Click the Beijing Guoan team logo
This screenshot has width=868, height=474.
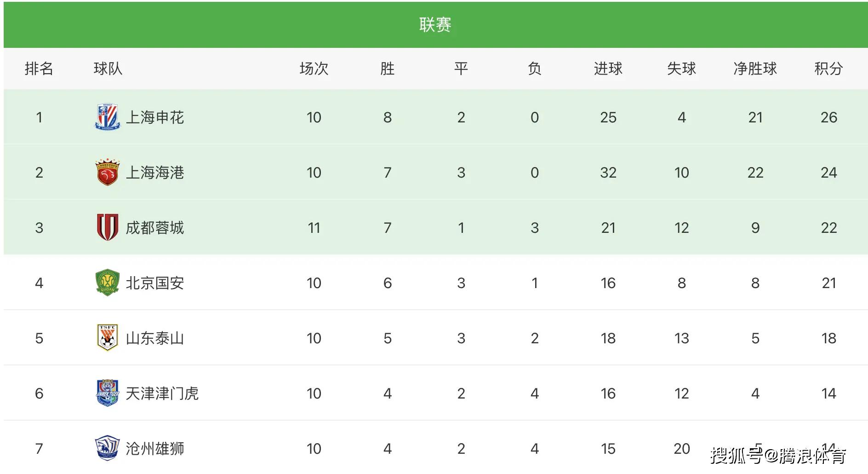(107, 283)
